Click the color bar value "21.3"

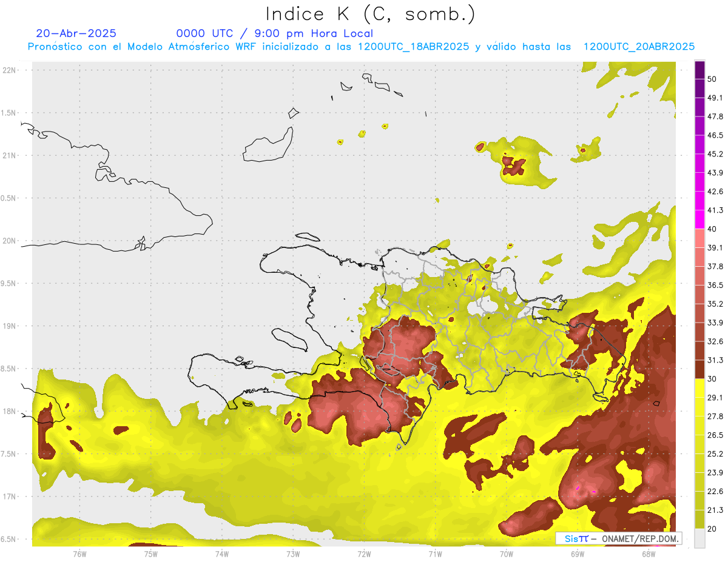point(715,510)
